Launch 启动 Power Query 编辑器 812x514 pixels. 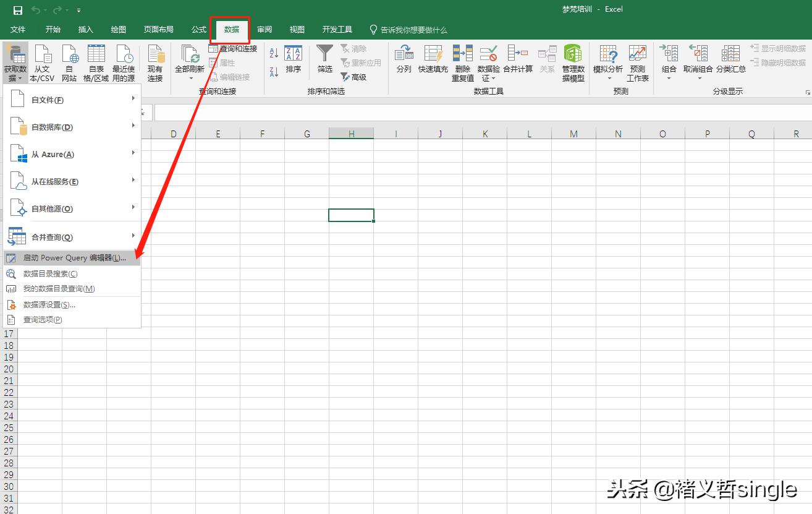coord(71,258)
